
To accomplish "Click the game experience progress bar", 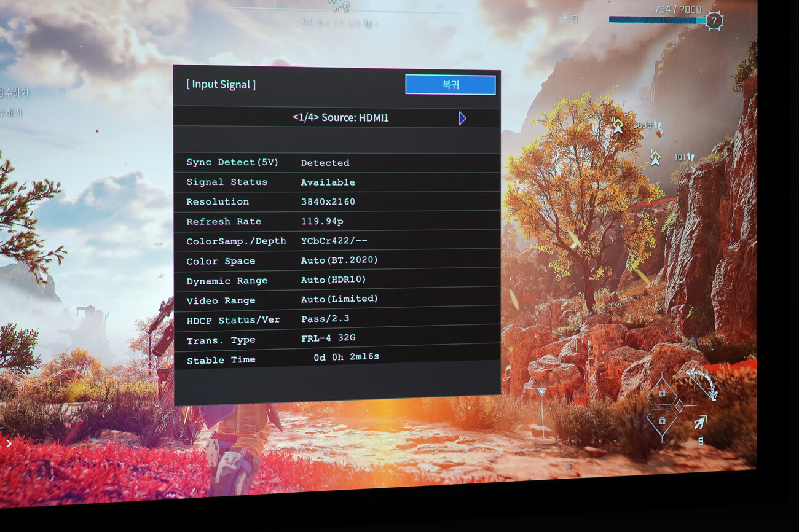I will point(657,20).
